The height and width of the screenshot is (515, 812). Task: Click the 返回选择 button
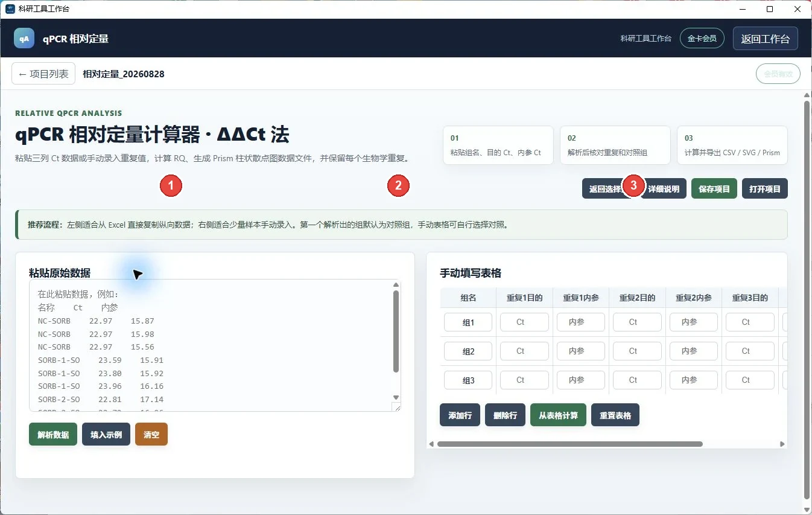(605, 188)
